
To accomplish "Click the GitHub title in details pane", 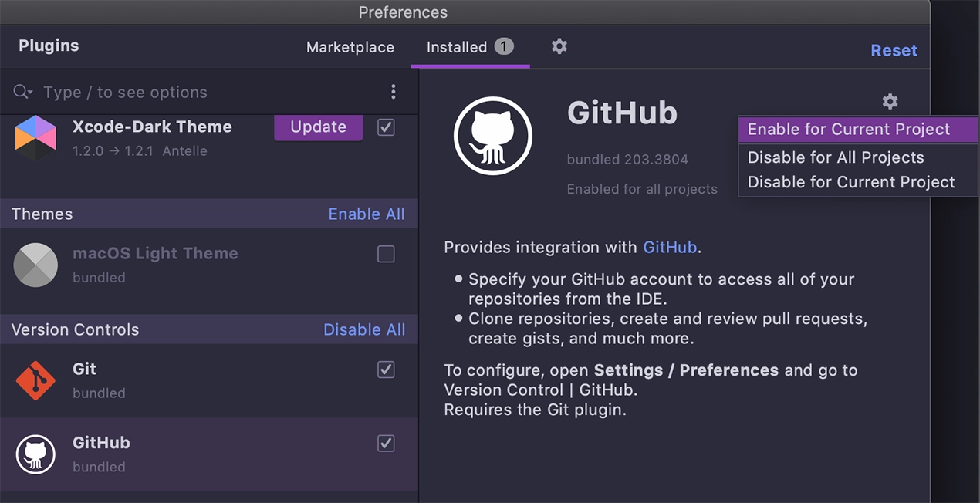I will 622,113.
